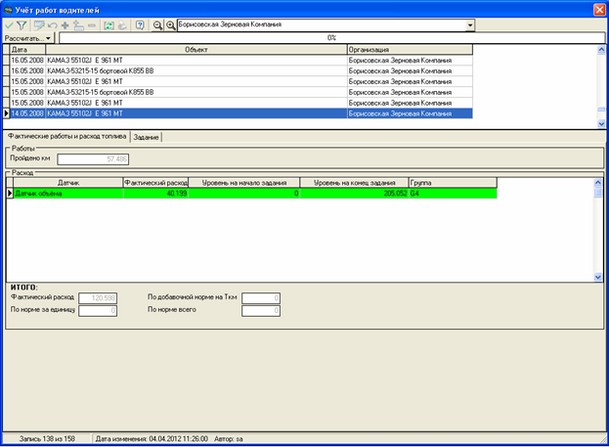Select Фактические работы и расход топлива tab
609x447 pixels.
(66, 137)
